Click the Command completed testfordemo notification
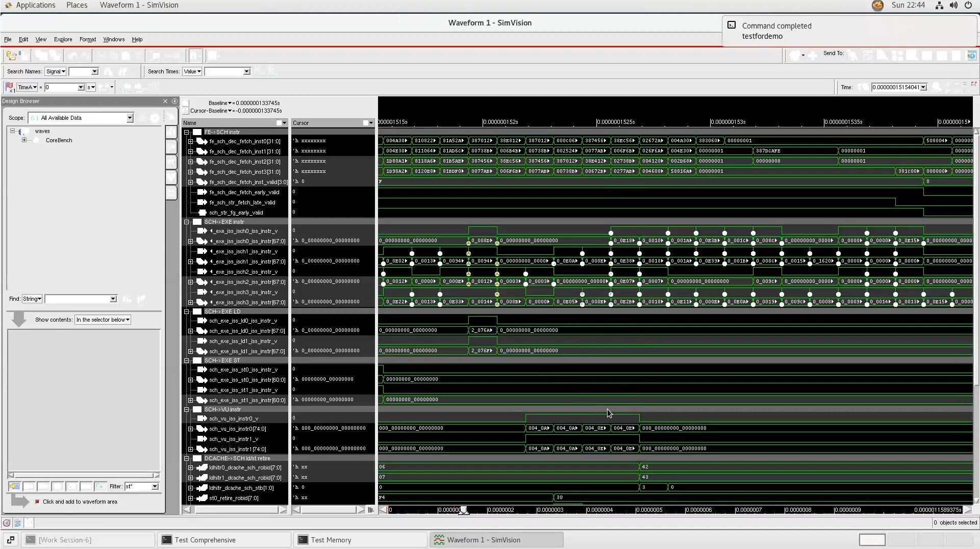 849,31
